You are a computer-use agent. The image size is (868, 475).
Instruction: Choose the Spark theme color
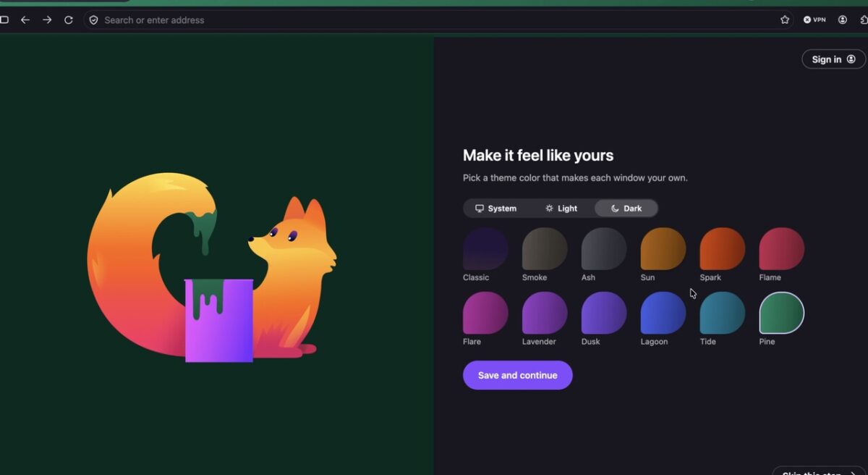tap(723, 249)
